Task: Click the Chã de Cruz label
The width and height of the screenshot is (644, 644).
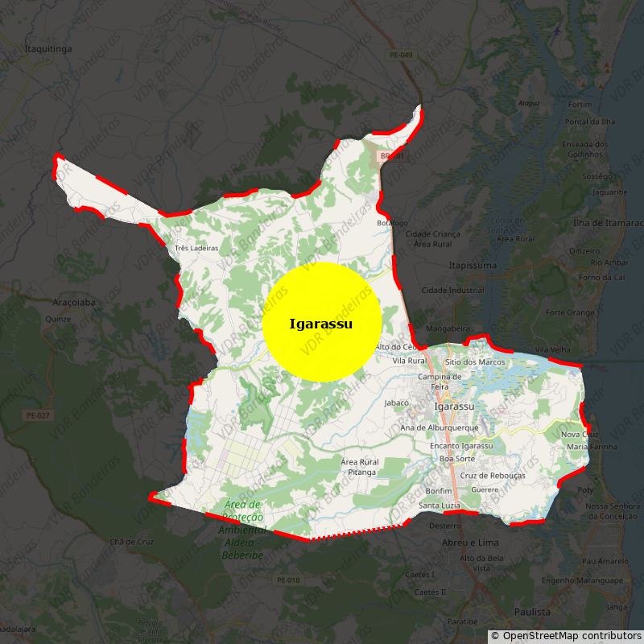Action: 132,542
